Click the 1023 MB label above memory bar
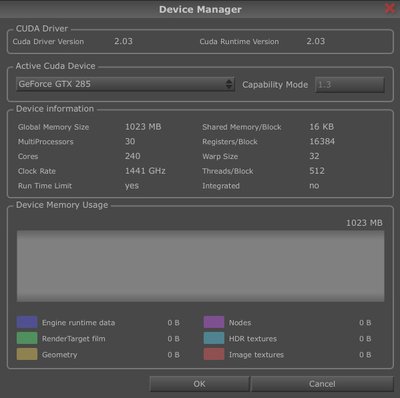This screenshot has height=398, width=400. click(x=364, y=223)
